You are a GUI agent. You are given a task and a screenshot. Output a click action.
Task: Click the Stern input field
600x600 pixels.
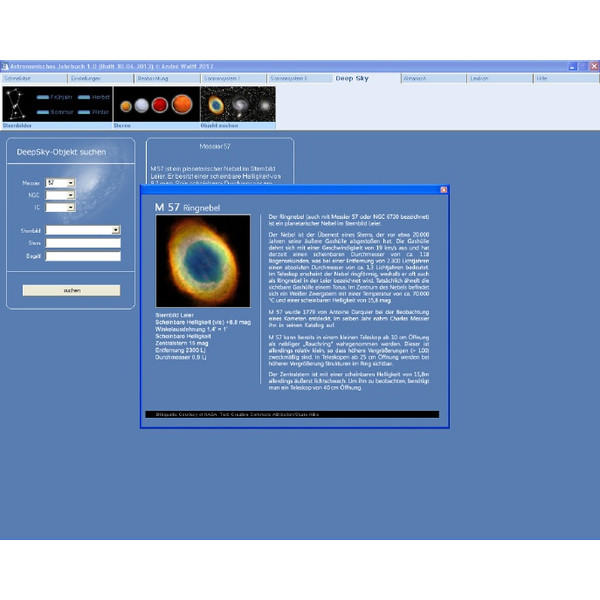point(82,243)
